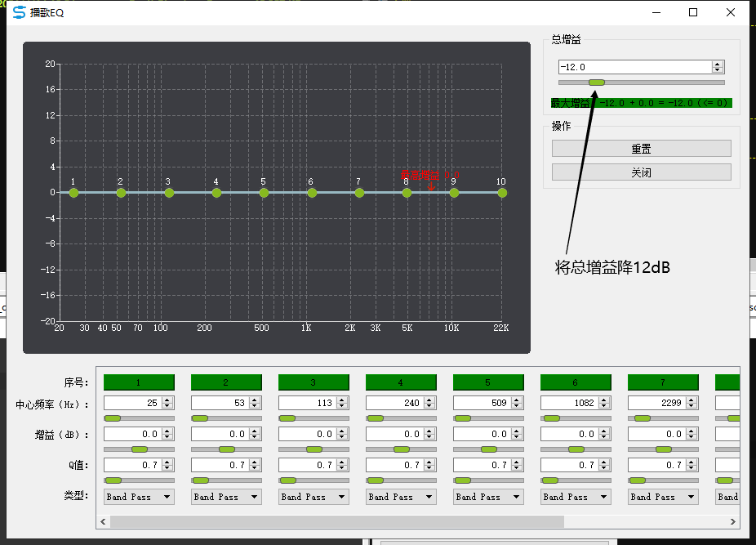The height and width of the screenshot is (545, 756).
Task: Click the horizontal scrollbar thumb of band list
Action: pos(337,522)
